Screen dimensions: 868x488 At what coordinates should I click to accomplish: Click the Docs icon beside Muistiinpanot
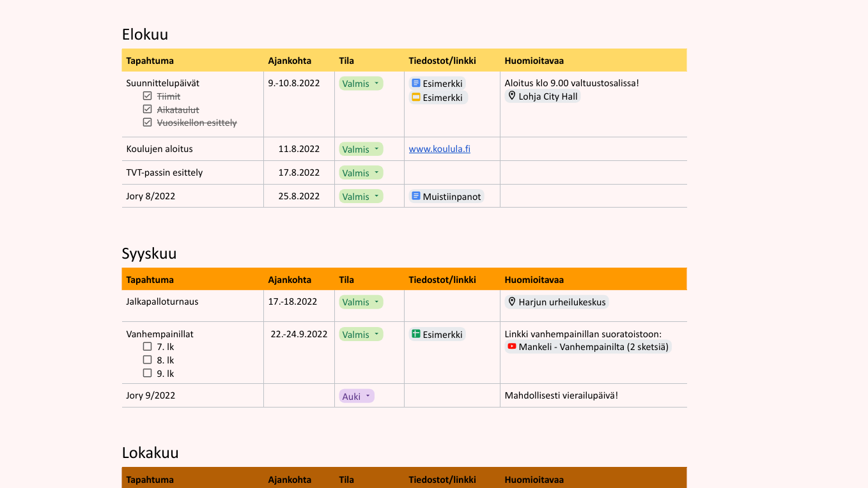coord(416,196)
